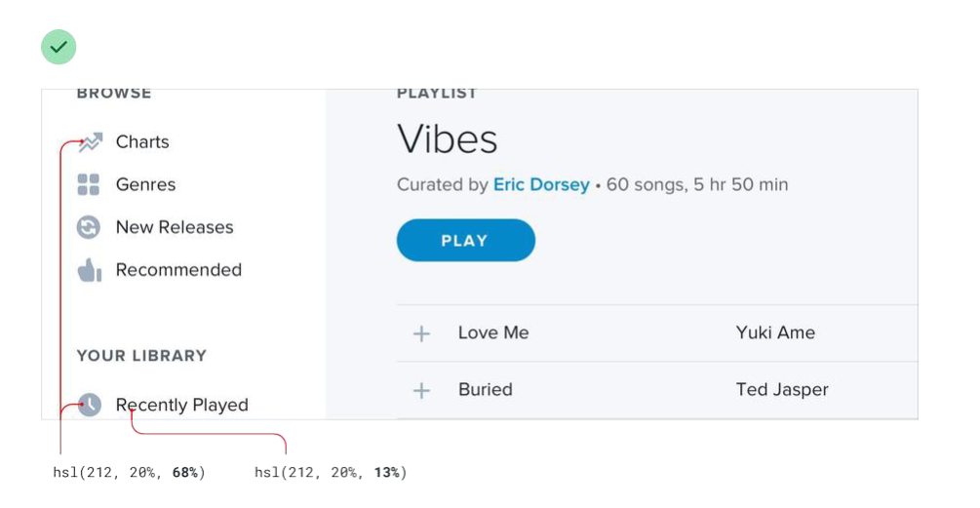Add Love Me with its plus icon

coord(421,334)
